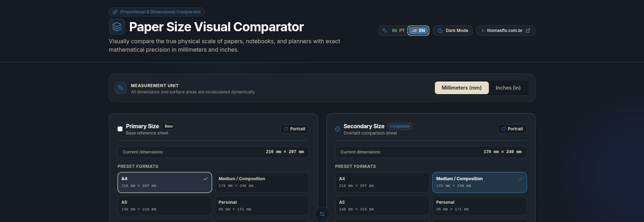Select Personal preset in Primary Size

262,206
